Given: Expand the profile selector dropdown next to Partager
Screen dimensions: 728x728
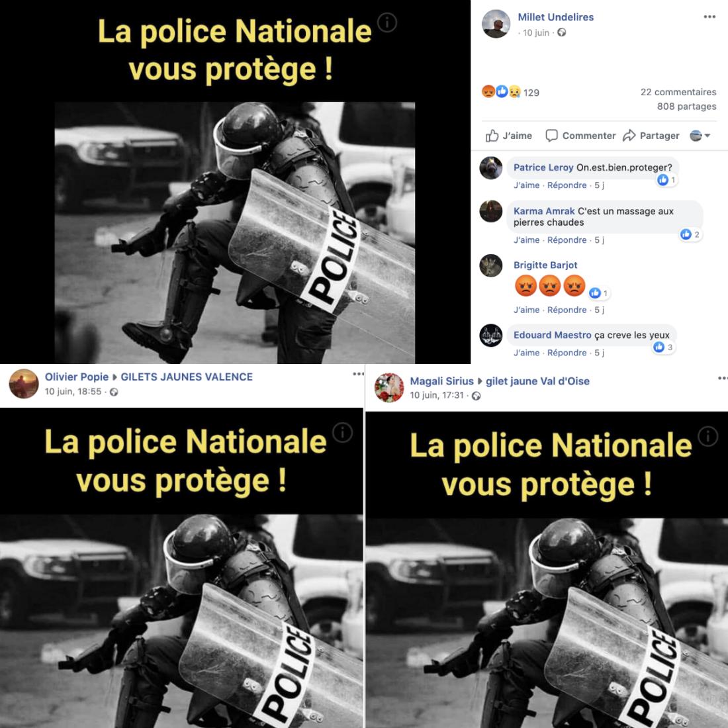Looking at the screenshot, I should point(700,136).
